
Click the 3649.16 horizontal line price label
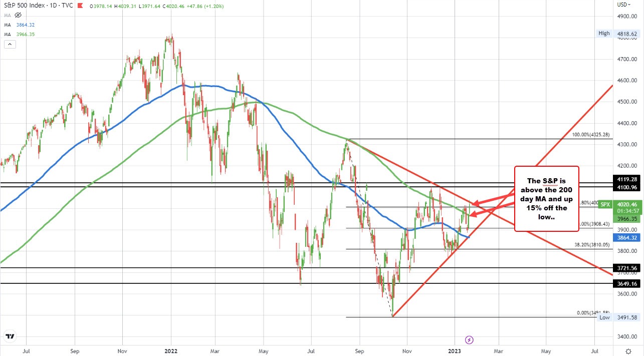(x=626, y=283)
